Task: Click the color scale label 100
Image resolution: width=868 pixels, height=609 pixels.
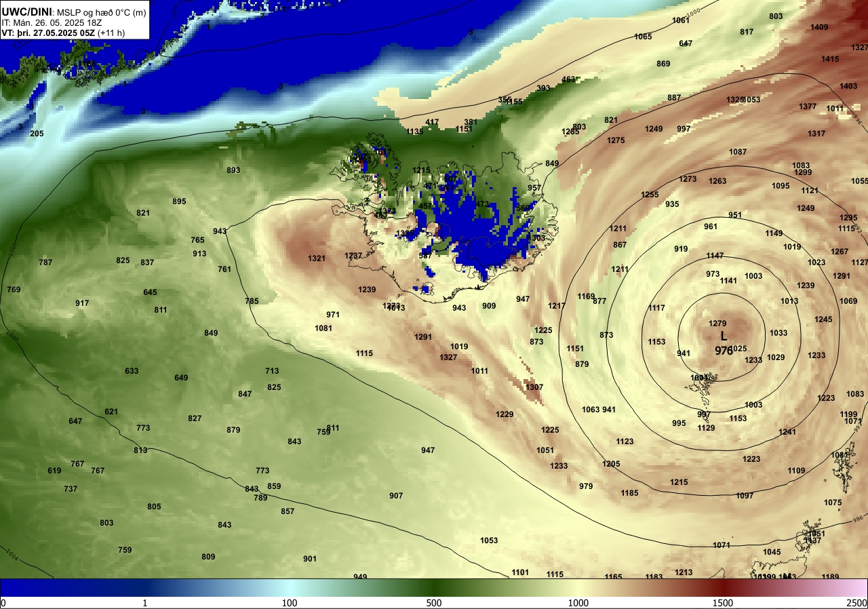Action: pyautogui.click(x=290, y=603)
